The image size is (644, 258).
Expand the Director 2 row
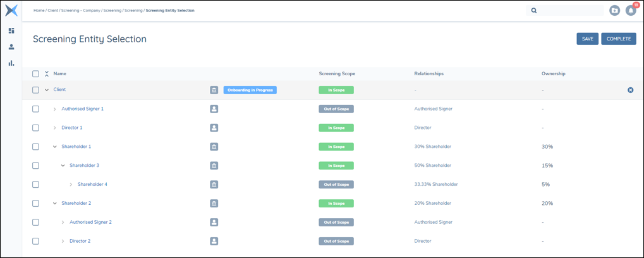tap(63, 242)
